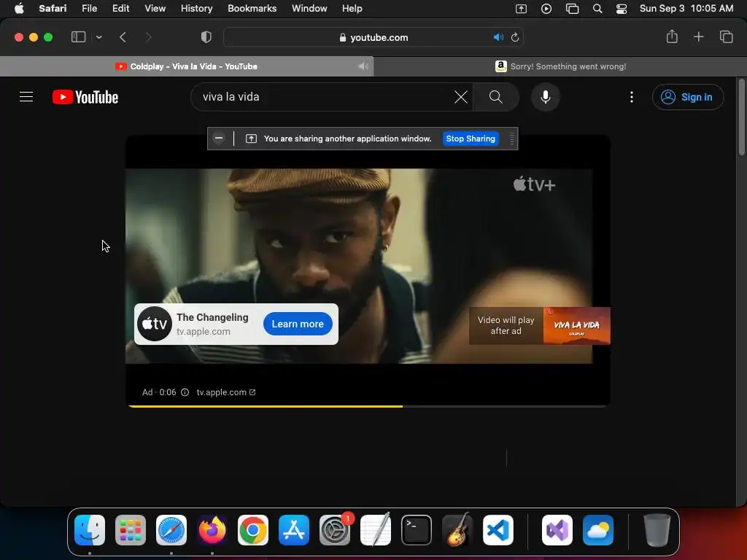Click the Apple TV circular ad logo
Image resolution: width=747 pixels, height=560 pixels.
[x=155, y=324]
